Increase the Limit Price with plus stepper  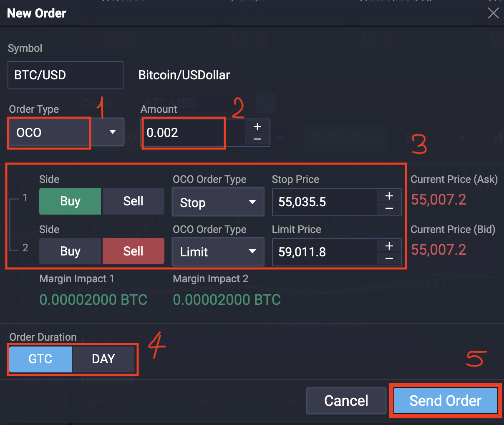point(389,245)
